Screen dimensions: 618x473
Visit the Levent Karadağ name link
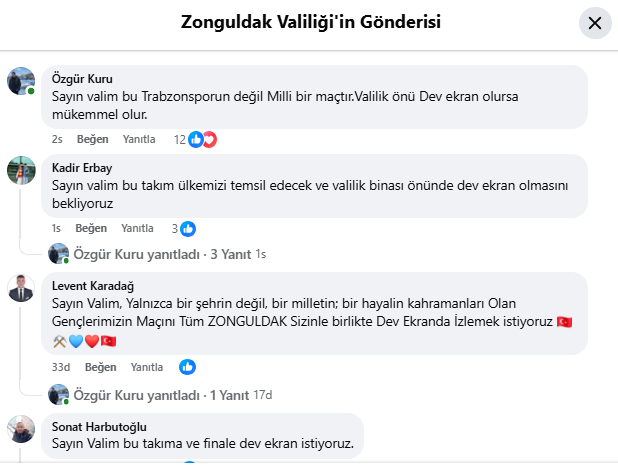click(93, 285)
